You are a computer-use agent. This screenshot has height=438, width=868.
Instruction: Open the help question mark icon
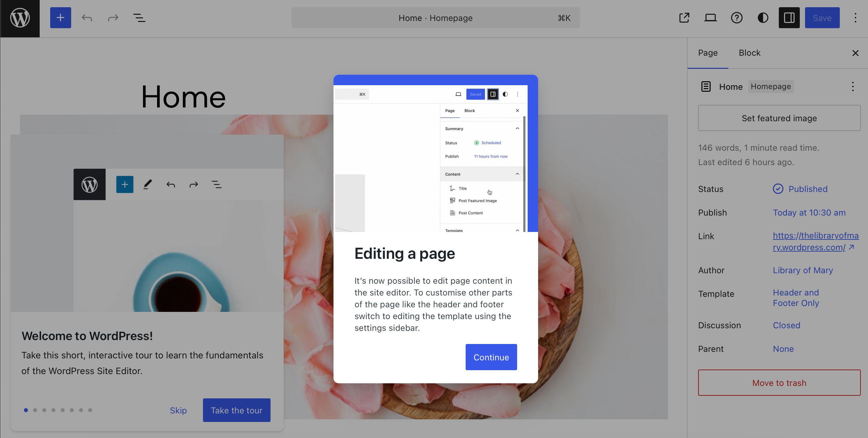(737, 18)
